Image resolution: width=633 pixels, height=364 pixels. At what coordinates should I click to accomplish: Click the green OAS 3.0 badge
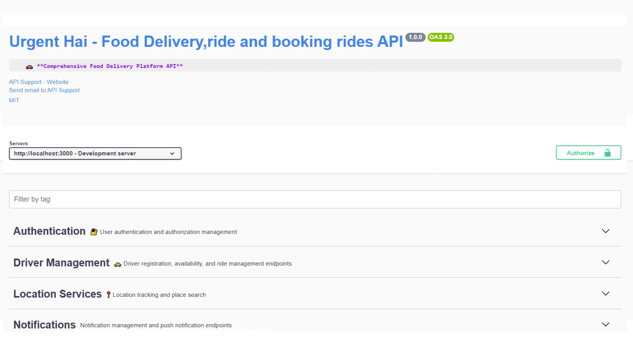(441, 37)
